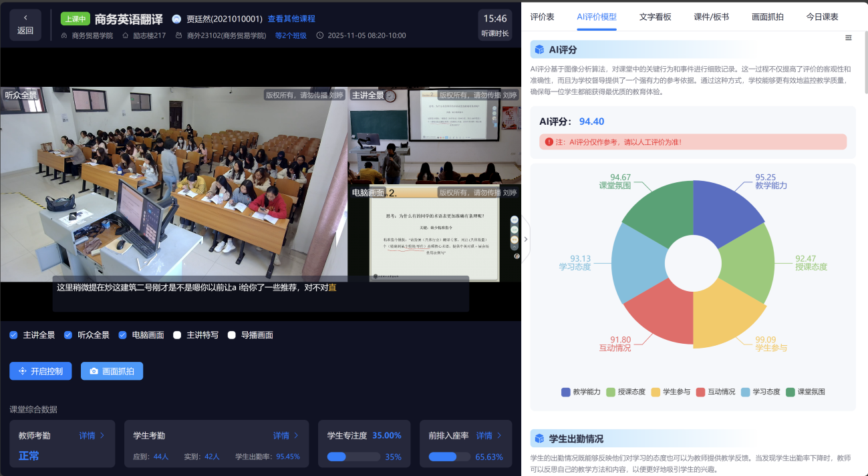868x476 pixels.
Task: Click the orange circular floating icon on video edge
Action: point(514,239)
